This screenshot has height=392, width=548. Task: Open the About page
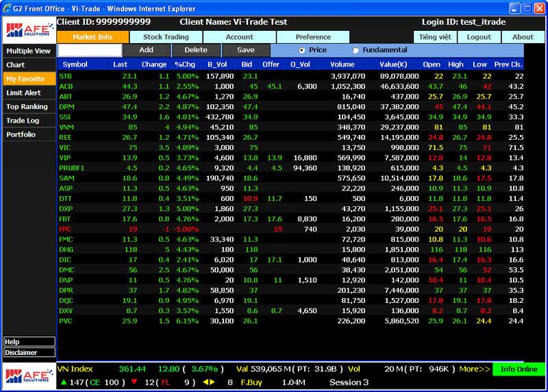pyautogui.click(x=523, y=37)
